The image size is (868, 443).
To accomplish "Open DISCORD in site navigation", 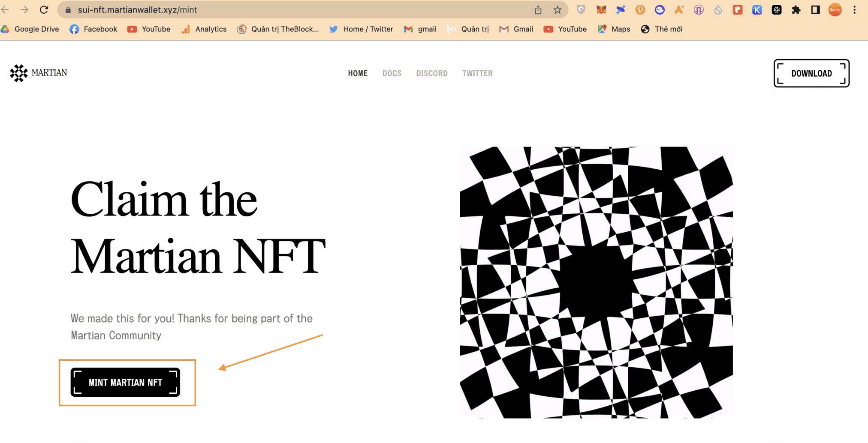I will coord(432,73).
